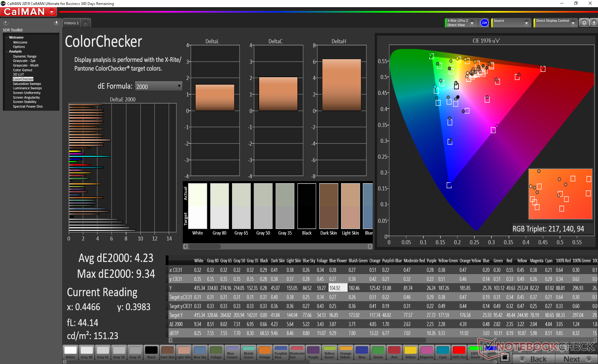Open the settings gear icon
The image size is (598, 364).
pos(584,23)
